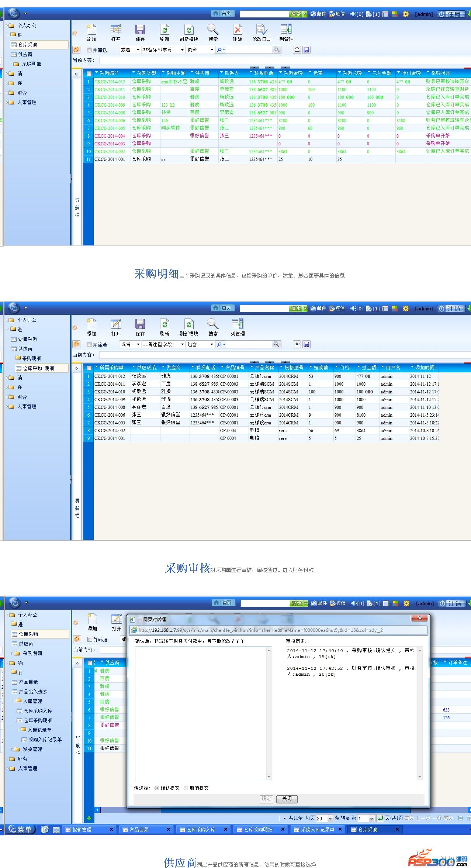
Task: Select 产品出入流水 in the sidebar tree
Action: [33, 692]
